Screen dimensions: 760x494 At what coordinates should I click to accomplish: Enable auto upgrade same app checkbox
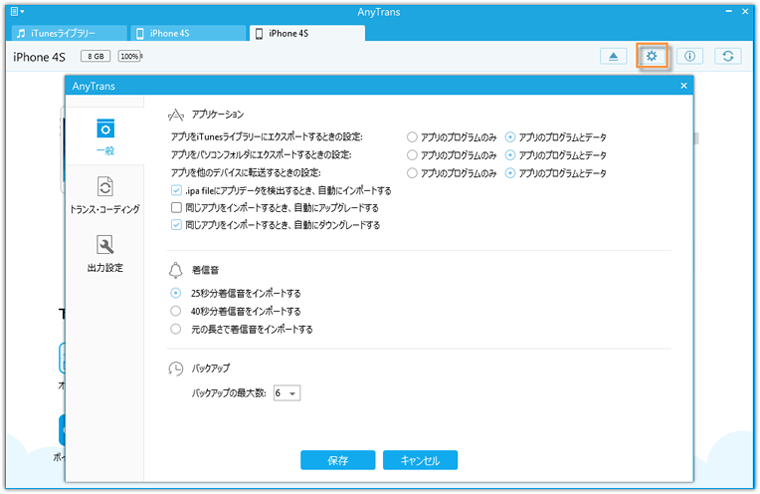(176, 208)
